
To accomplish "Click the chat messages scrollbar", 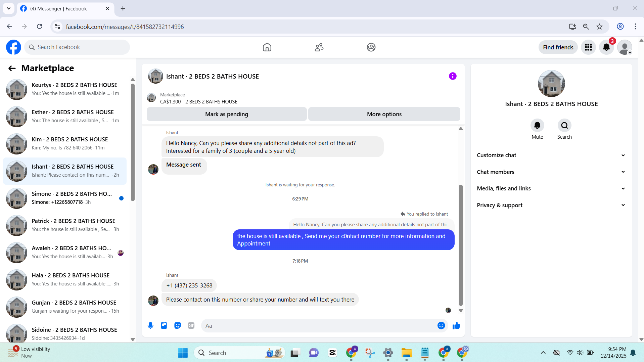I will click(x=461, y=245).
